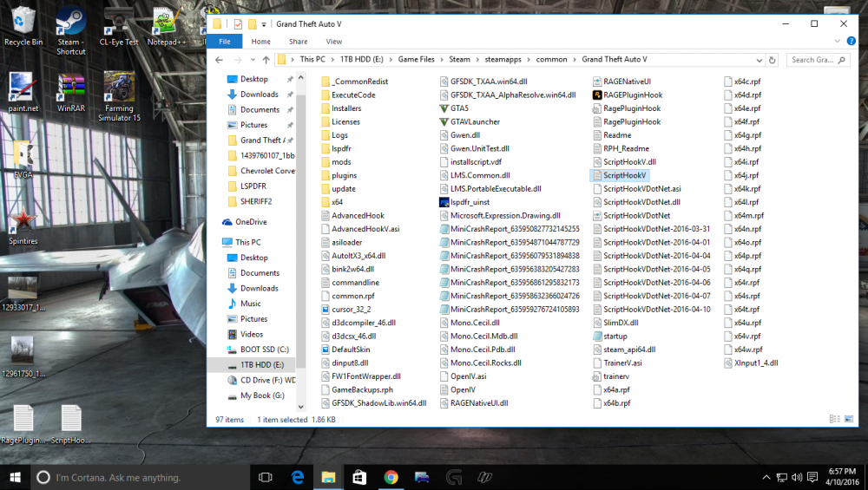868x490 pixels.
Task: Select lspdfr_uinst uninstaller file
Action: (x=464, y=202)
